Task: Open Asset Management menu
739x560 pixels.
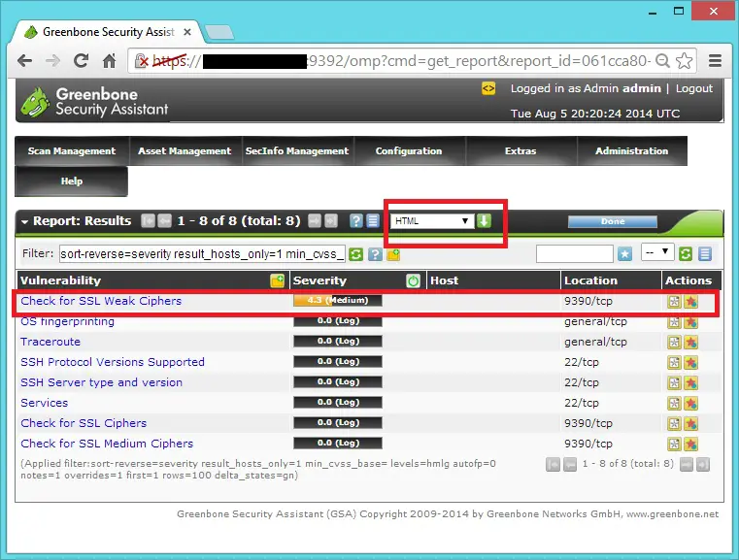Action: [x=185, y=151]
